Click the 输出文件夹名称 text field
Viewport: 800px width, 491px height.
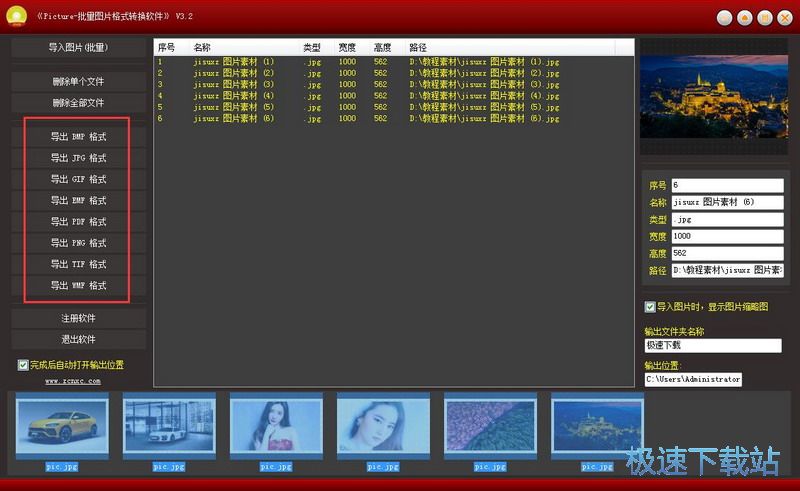(712, 346)
